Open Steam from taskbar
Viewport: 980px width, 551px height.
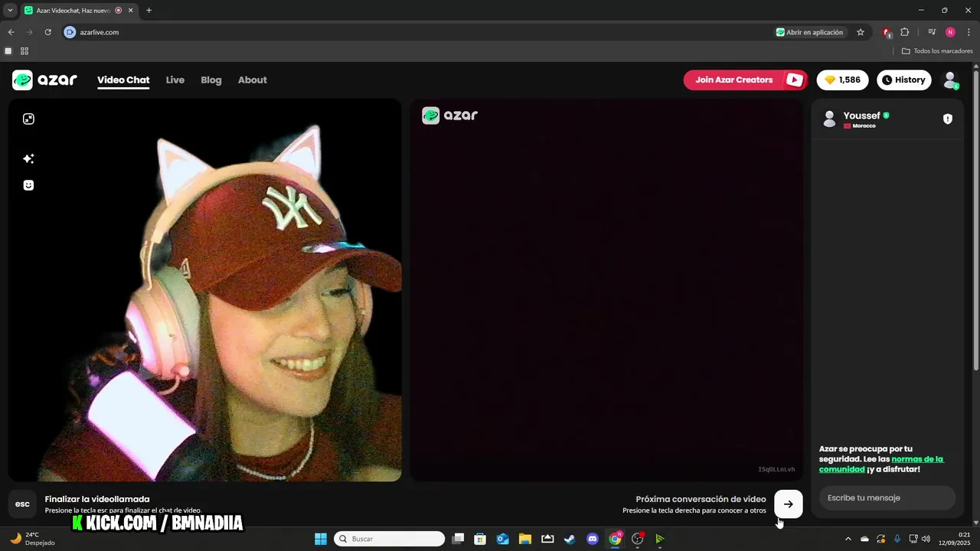(x=570, y=539)
